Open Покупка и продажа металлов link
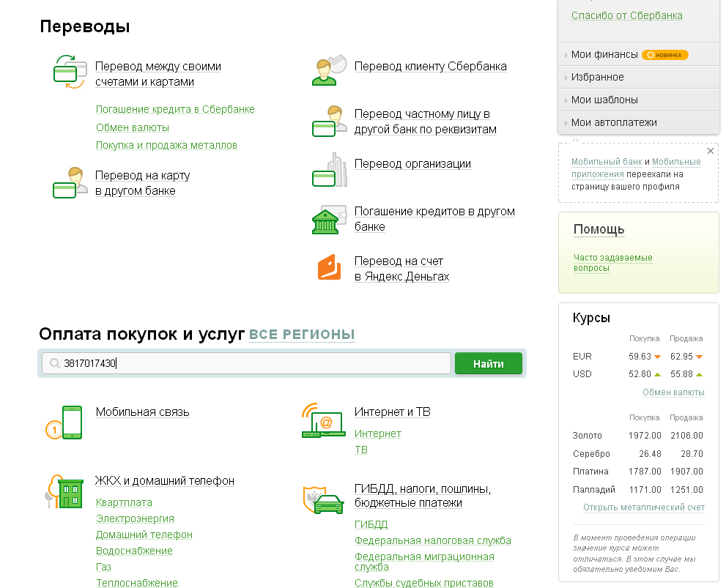 click(x=166, y=145)
